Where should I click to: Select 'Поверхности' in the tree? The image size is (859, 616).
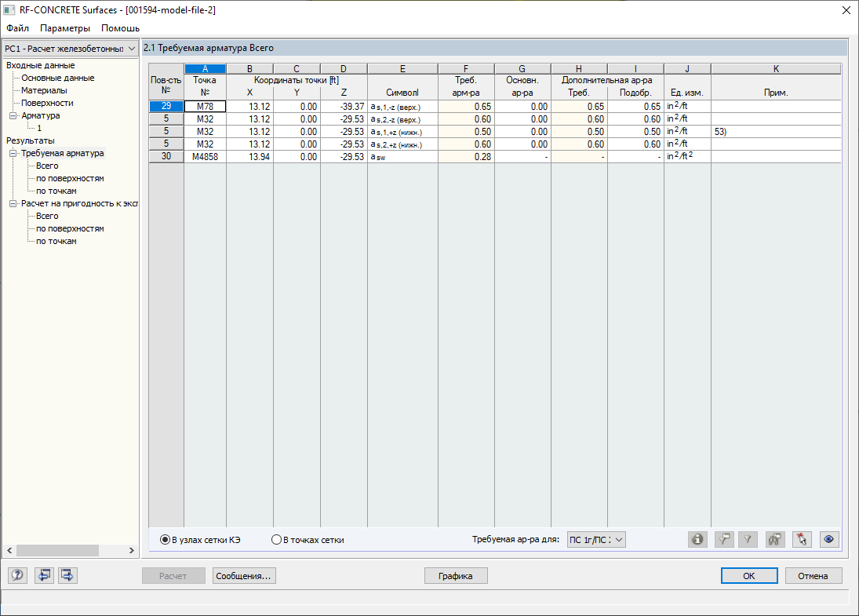(47, 103)
